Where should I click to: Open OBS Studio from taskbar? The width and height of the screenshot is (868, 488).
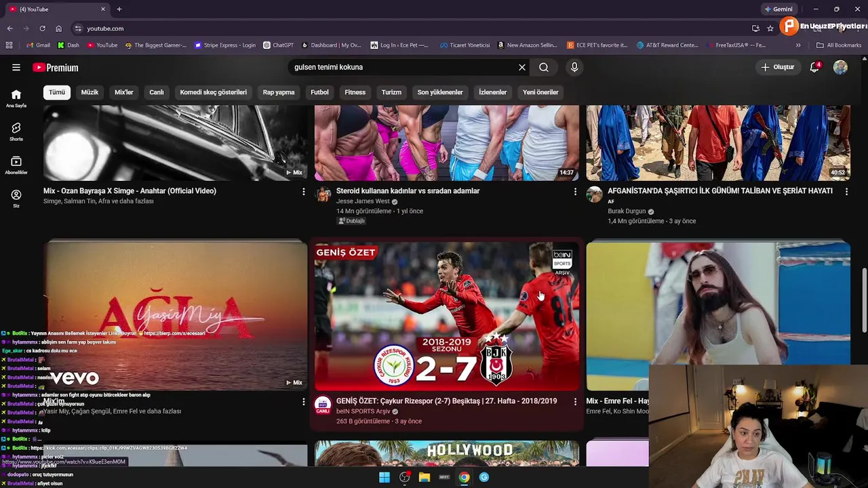(x=405, y=477)
